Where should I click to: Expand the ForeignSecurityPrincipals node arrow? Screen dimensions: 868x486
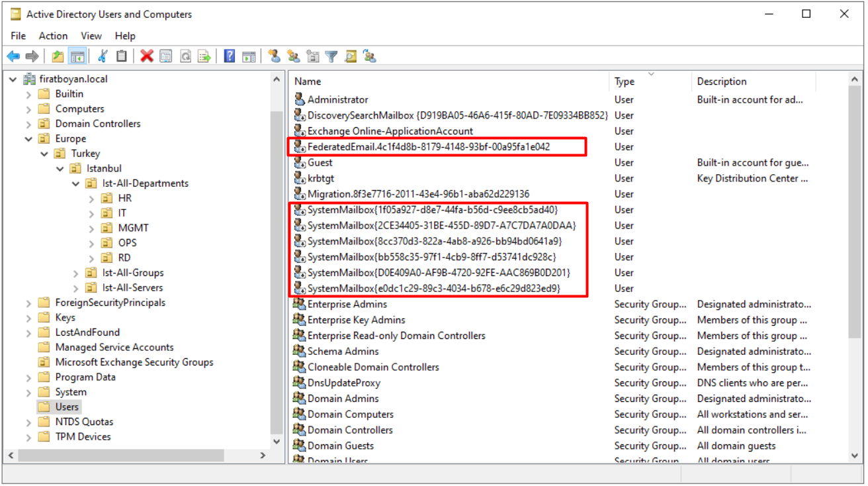tap(28, 303)
